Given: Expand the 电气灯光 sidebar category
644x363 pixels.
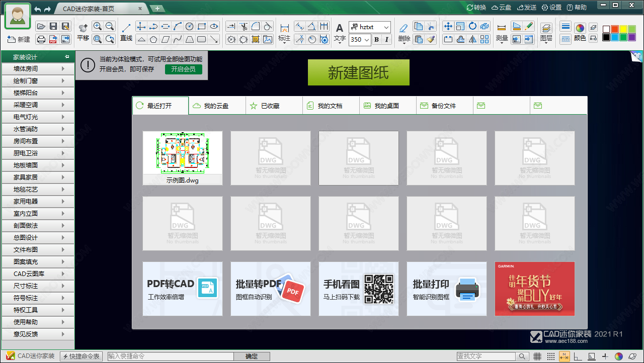Looking at the screenshot, I should tap(38, 117).
